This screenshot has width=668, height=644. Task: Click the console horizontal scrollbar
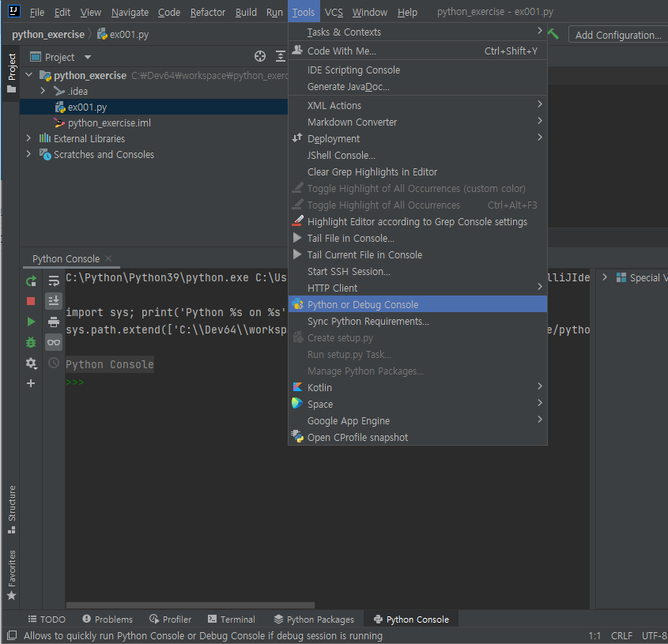[191, 605]
